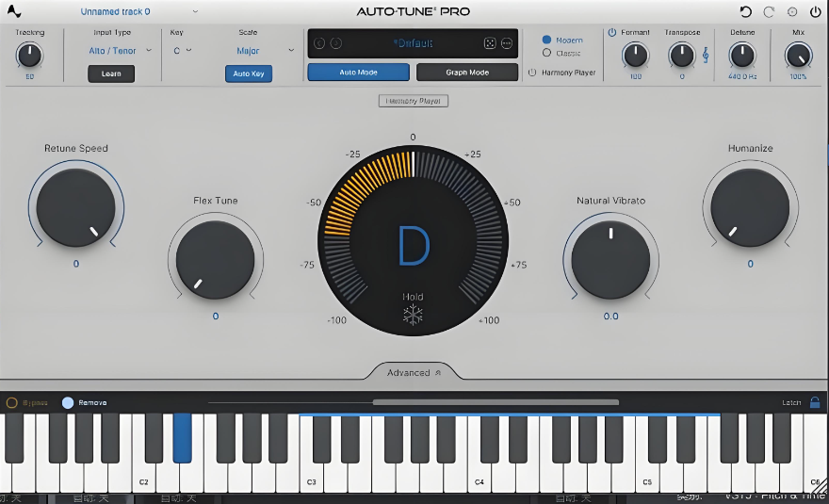Click the keyboard range scrollbar above the piano
This screenshot has height=504, width=829.
tap(496, 402)
